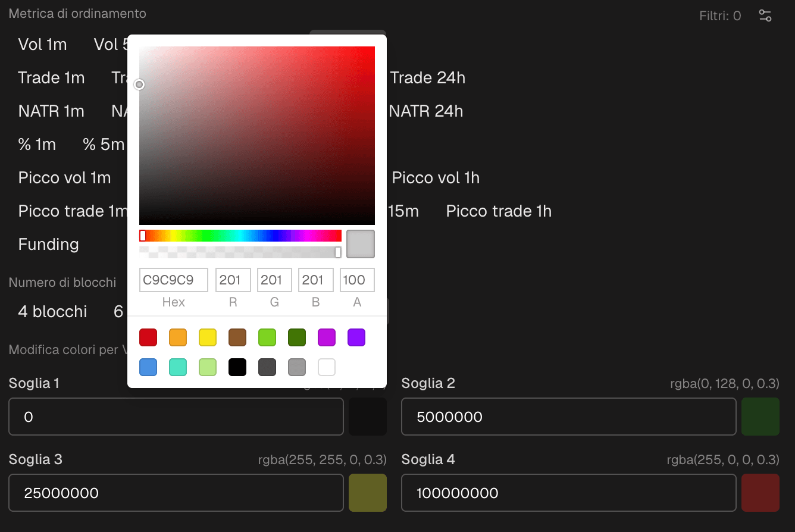This screenshot has width=795, height=532.
Task: Click the "Filtri: 0" label
Action: 720,16
